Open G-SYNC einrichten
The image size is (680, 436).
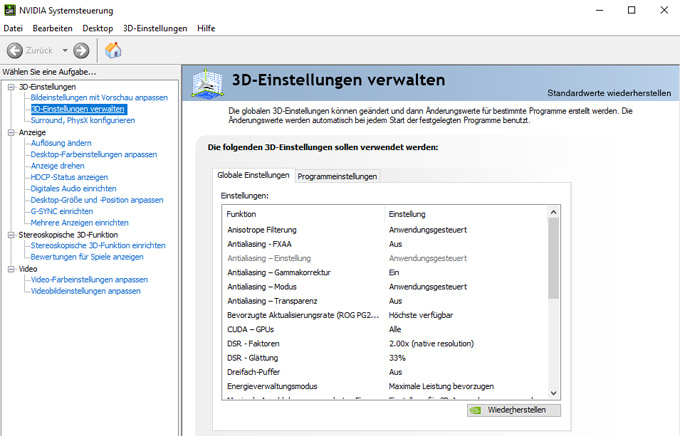click(x=62, y=211)
